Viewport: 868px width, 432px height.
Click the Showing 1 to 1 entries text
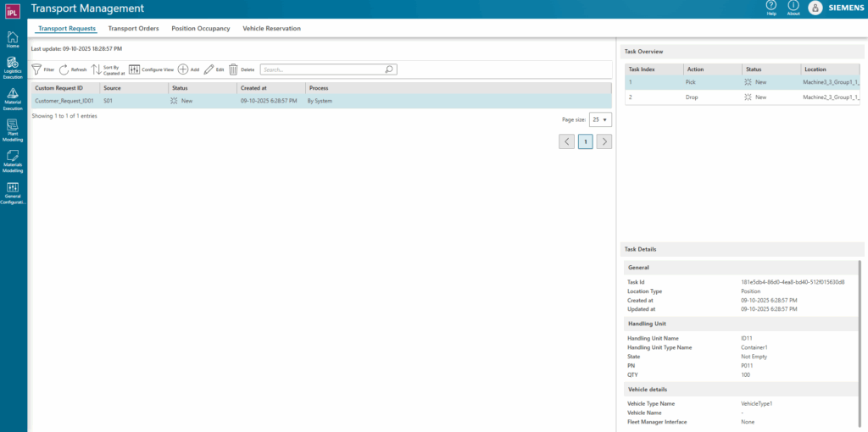click(64, 116)
